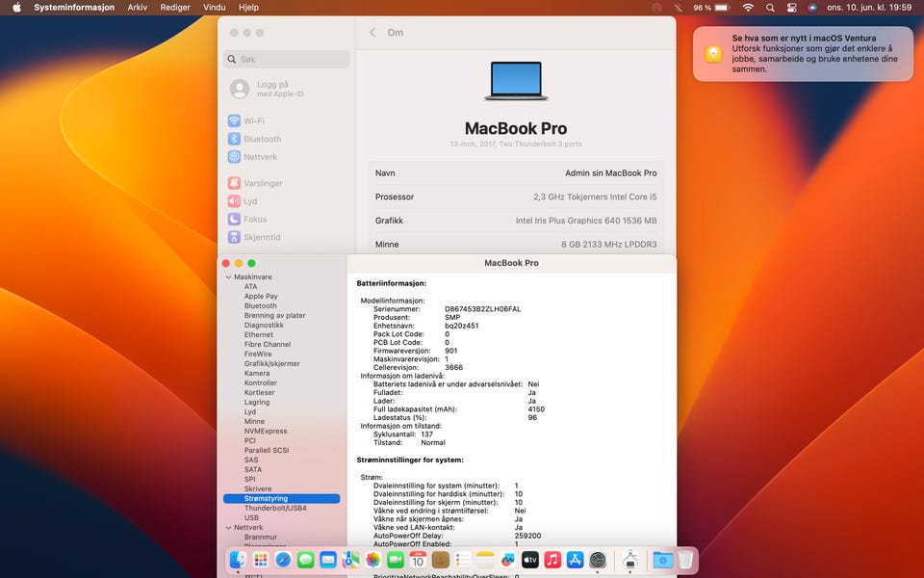Viewport: 924px width, 578px height.
Task: Open Trash in the Dock
Action: click(x=685, y=559)
